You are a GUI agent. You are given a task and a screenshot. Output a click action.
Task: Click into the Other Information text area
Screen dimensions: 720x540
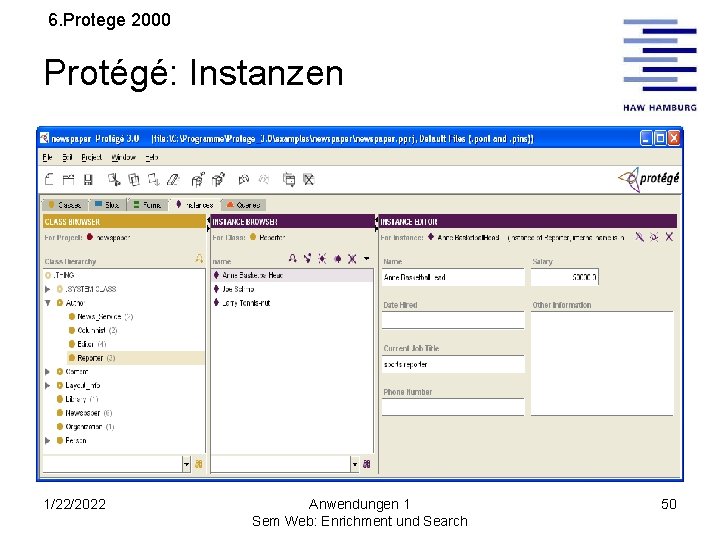click(x=602, y=364)
